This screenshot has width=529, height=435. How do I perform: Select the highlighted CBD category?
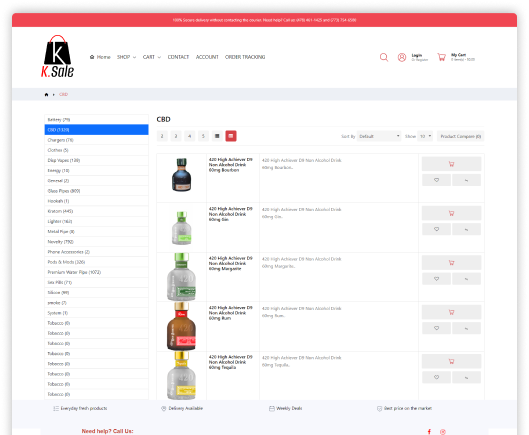click(96, 130)
